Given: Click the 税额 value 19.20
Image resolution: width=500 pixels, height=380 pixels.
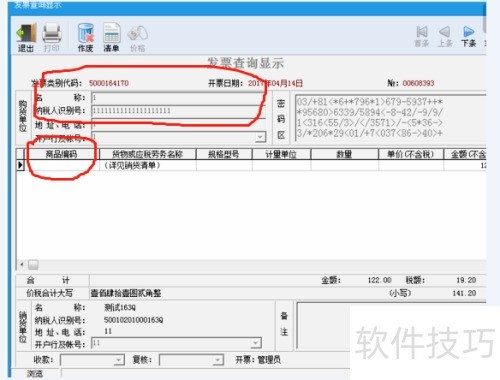Looking at the screenshot, I should (466, 280).
